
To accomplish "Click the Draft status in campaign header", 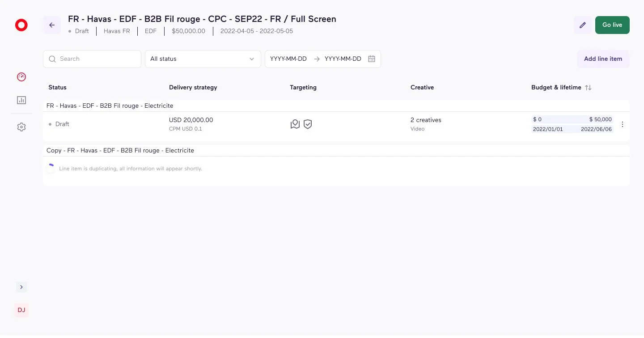I will point(79,31).
